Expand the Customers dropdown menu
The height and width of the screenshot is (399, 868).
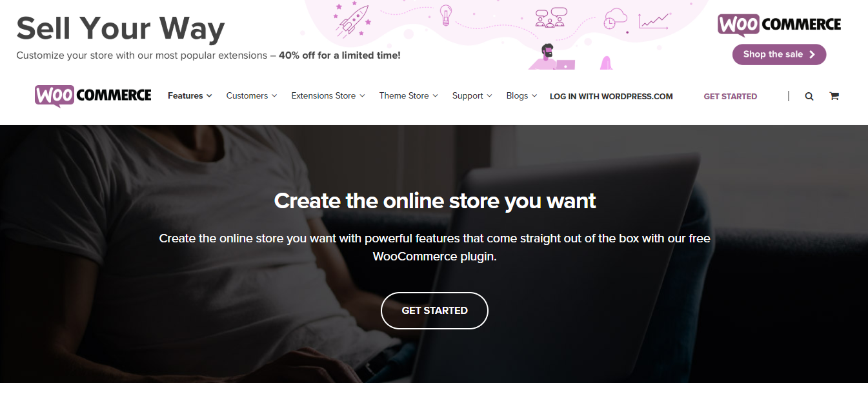click(252, 95)
